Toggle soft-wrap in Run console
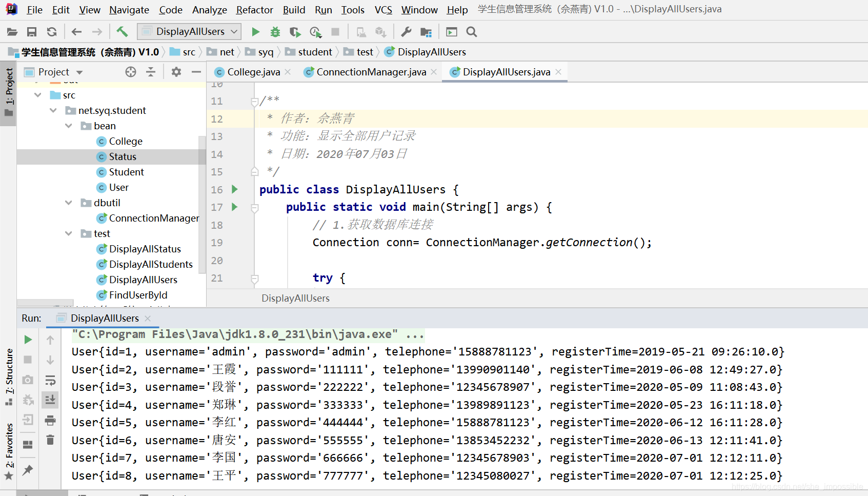This screenshot has width=868, height=496. pos(50,380)
